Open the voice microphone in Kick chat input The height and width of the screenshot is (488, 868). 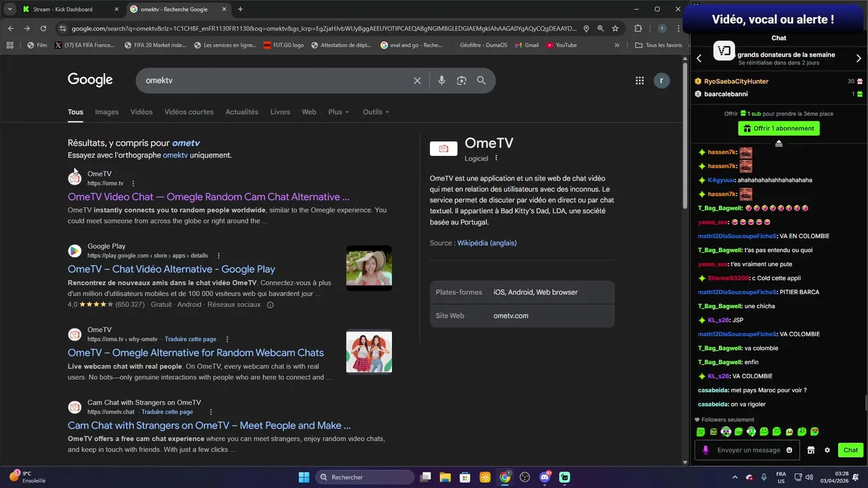[705, 450]
